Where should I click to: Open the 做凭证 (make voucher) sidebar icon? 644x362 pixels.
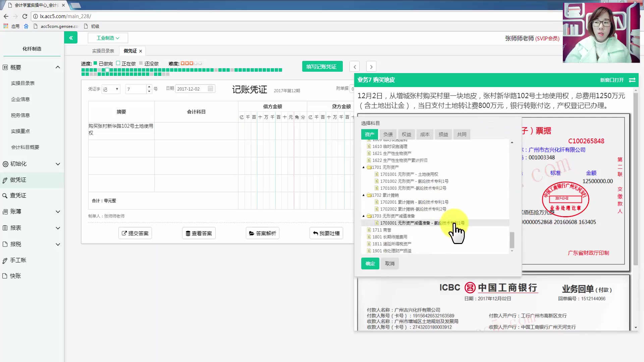click(5, 180)
